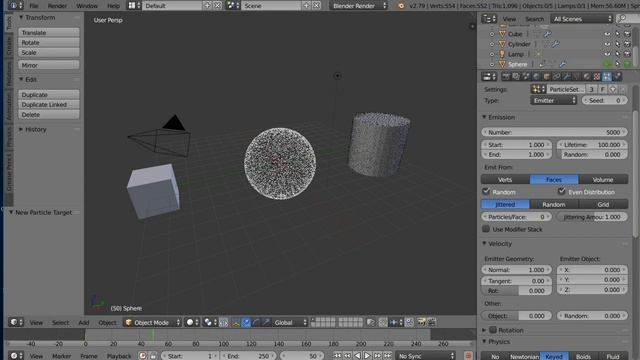
Task: Open the Scene properties tab
Action: pyautogui.click(x=526, y=76)
